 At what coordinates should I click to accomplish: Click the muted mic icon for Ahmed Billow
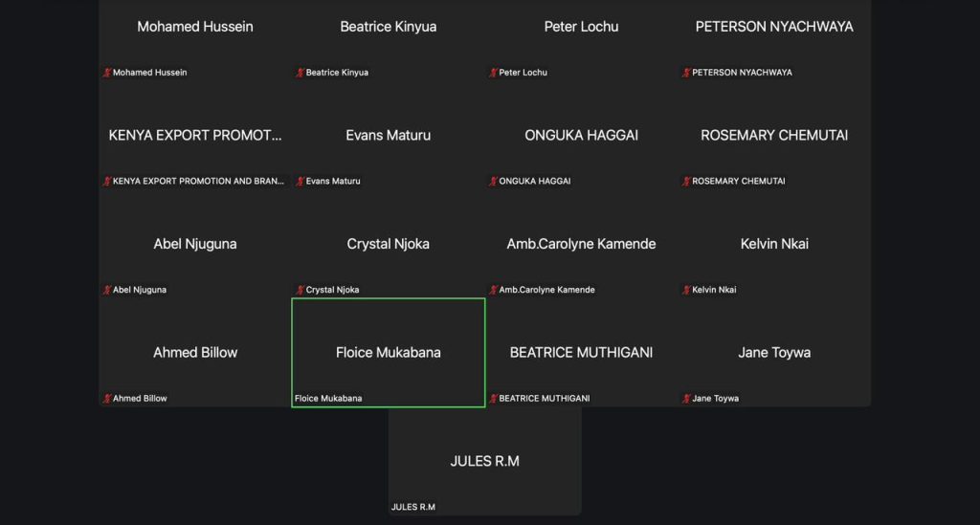pos(107,399)
